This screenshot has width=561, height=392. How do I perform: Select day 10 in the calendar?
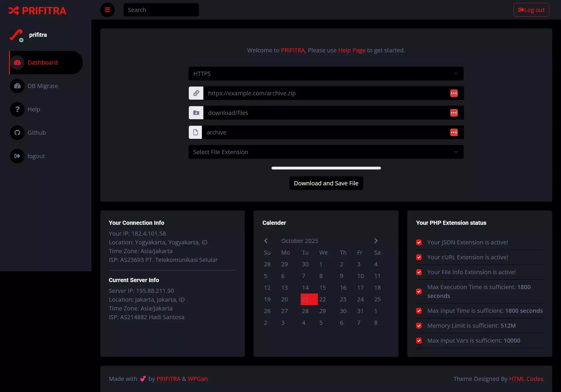tap(360, 276)
